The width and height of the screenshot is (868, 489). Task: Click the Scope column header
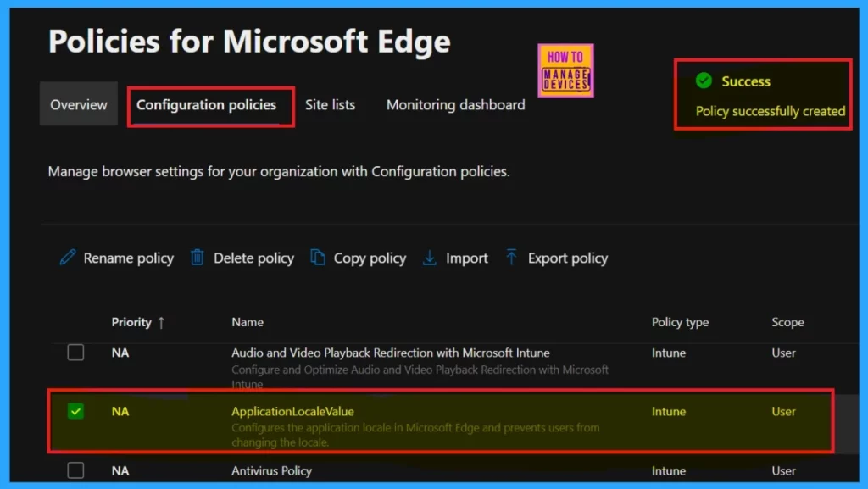coord(787,322)
